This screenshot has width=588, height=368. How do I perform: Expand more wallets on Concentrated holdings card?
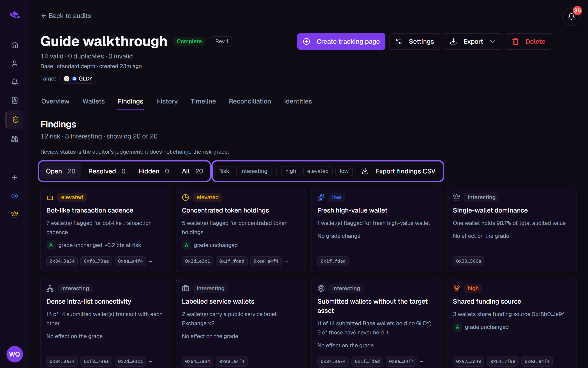coord(286,261)
